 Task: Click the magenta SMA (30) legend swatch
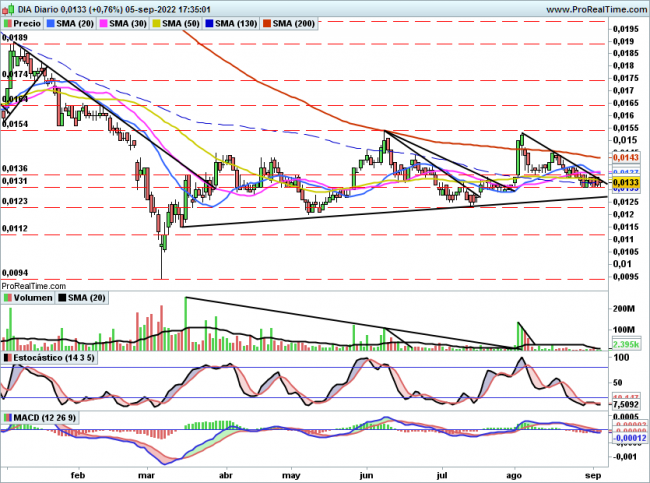coord(106,22)
